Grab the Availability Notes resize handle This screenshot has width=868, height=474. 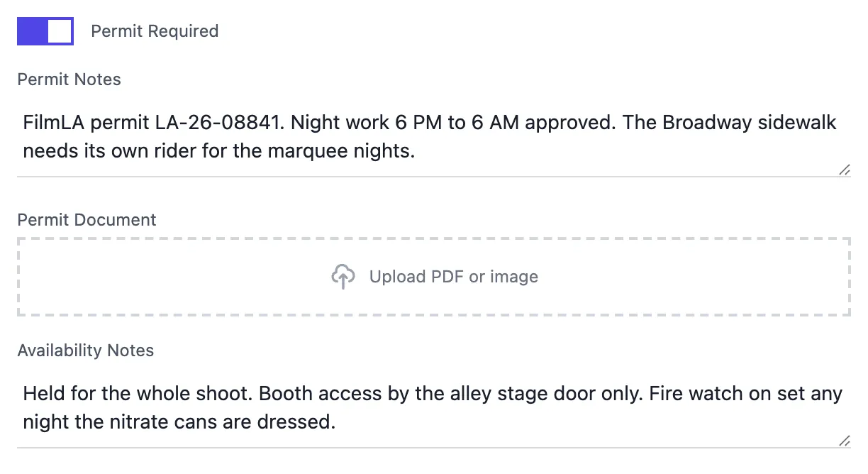pyautogui.click(x=844, y=441)
